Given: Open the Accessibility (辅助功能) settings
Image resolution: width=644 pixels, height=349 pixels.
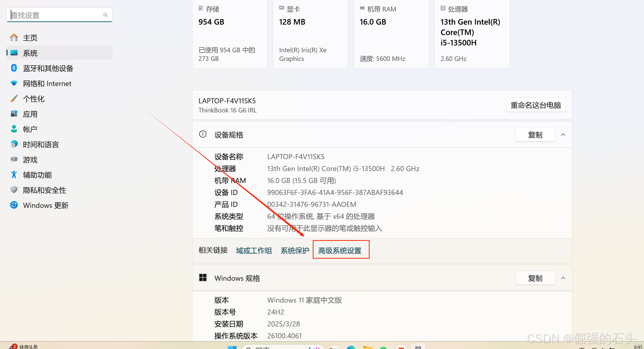Looking at the screenshot, I should coord(37,175).
